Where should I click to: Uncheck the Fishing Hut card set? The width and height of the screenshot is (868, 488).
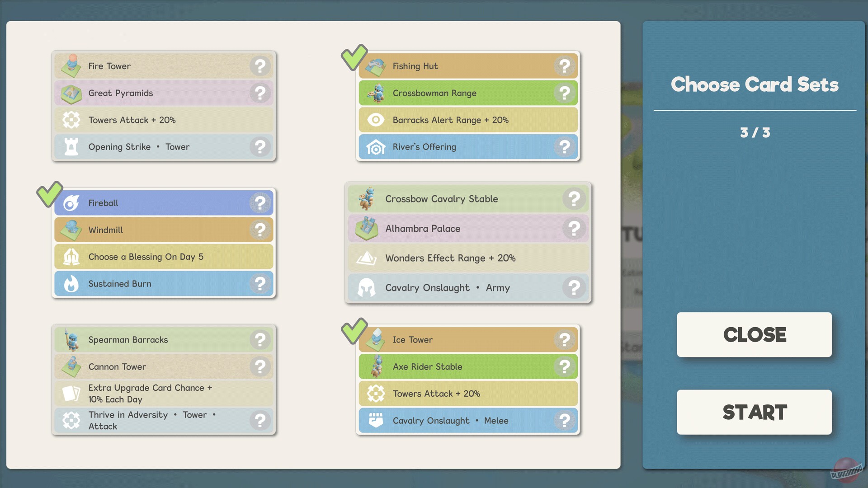pyautogui.click(x=354, y=57)
